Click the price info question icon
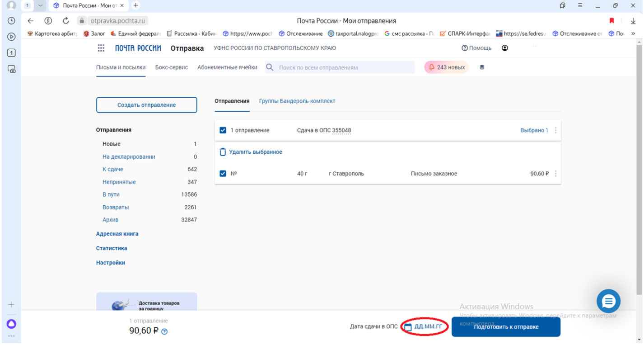This screenshot has height=345, width=644. pyautogui.click(x=164, y=331)
